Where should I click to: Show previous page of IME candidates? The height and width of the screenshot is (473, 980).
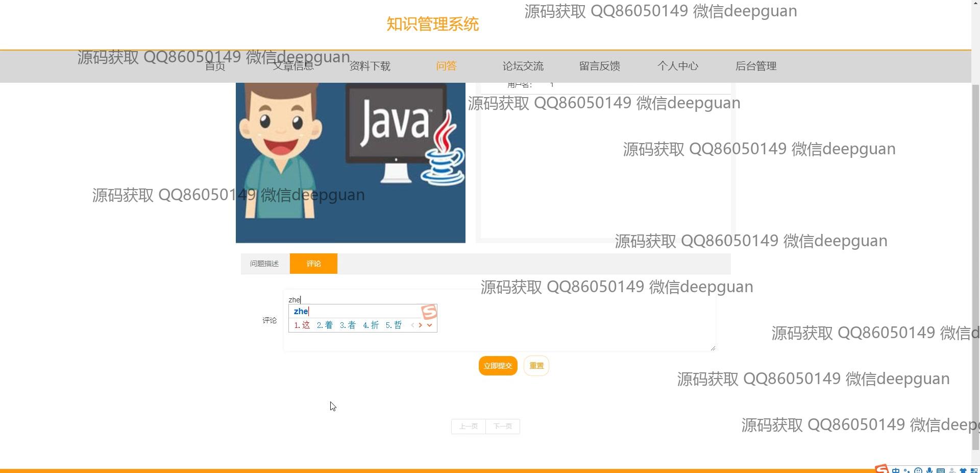click(x=412, y=325)
